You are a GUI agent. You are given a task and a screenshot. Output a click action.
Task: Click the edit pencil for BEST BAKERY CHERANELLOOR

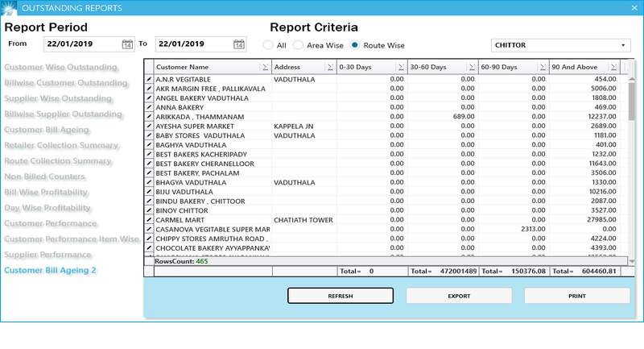pos(149,164)
